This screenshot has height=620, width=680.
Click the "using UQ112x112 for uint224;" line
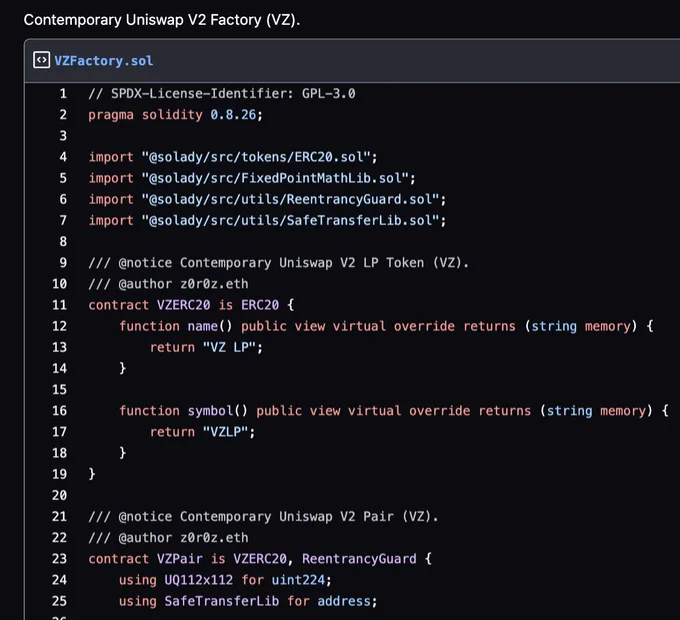click(225, 580)
